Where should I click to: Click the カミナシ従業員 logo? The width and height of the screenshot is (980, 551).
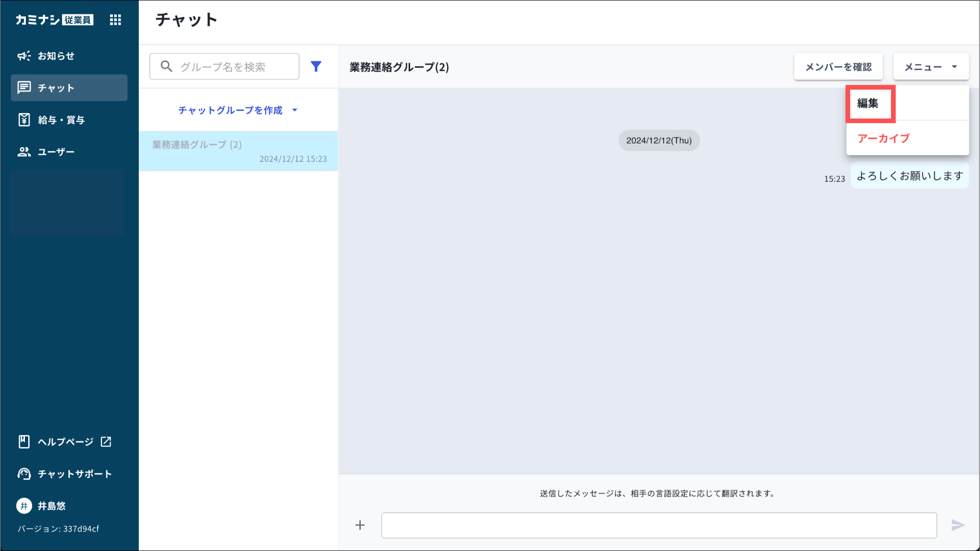tap(54, 20)
